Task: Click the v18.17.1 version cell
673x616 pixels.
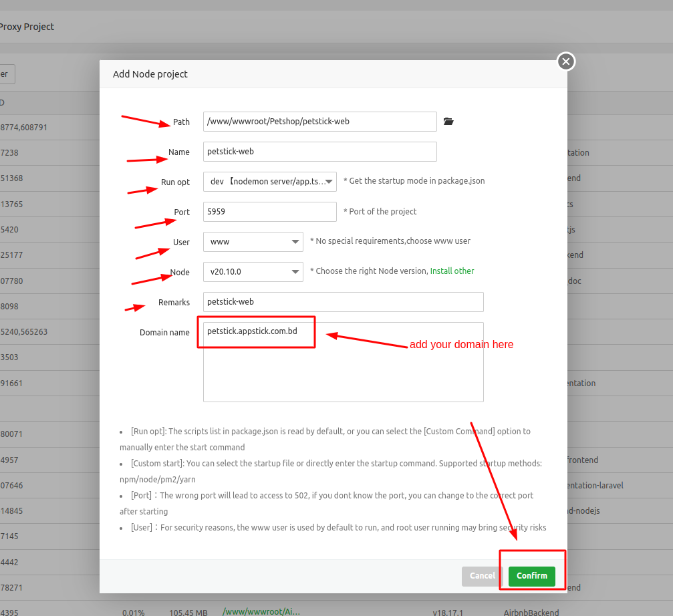Action: click(448, 611)
